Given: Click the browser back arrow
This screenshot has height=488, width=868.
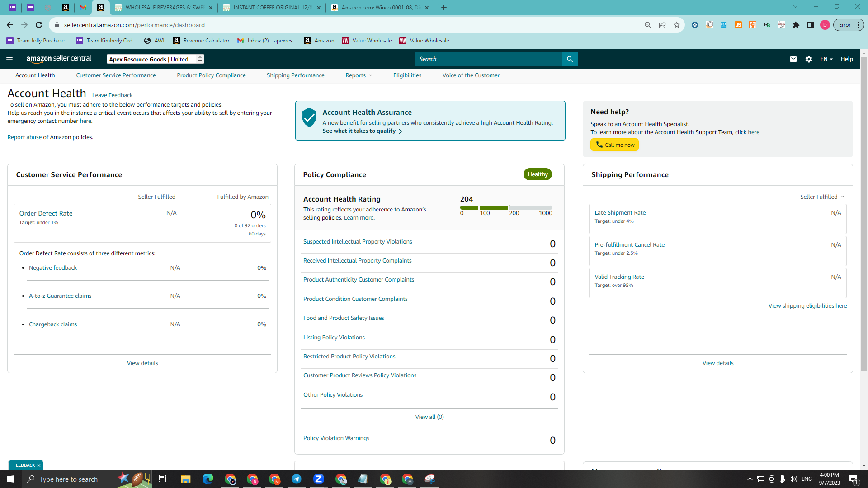Looking at the screenshot, I should click(10, 25).
